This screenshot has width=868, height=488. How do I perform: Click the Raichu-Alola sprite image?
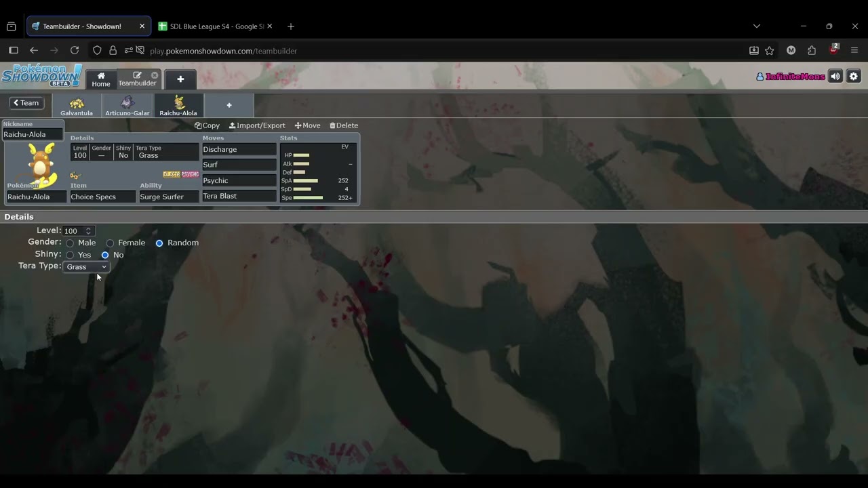click(x=41, y=164)
